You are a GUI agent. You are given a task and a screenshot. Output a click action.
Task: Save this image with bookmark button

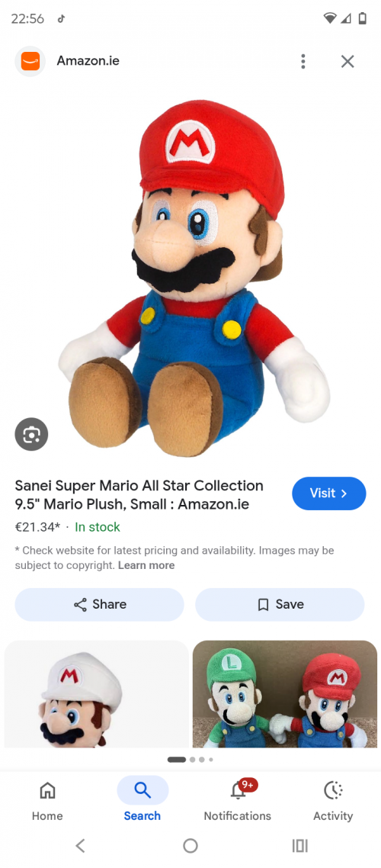click(x=280, y=605)
